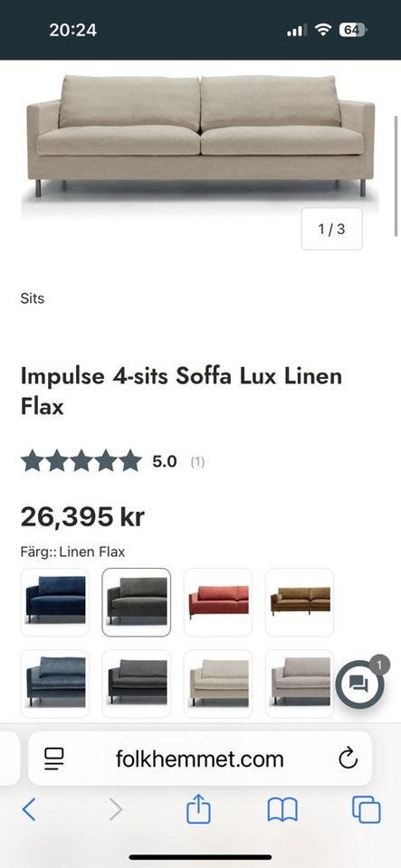Open the chat support bubble
401x868 pixels.
click(359, 684)
